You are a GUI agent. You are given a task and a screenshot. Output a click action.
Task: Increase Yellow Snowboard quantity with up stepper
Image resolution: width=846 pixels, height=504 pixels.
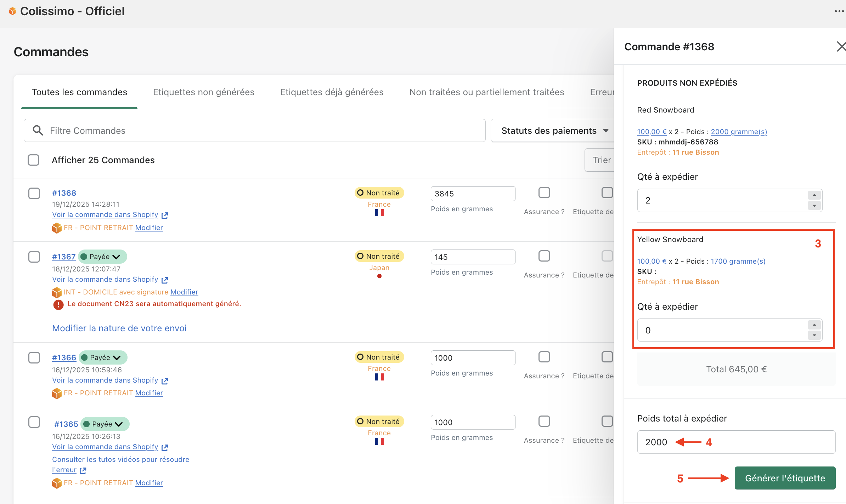coord(814,325)
